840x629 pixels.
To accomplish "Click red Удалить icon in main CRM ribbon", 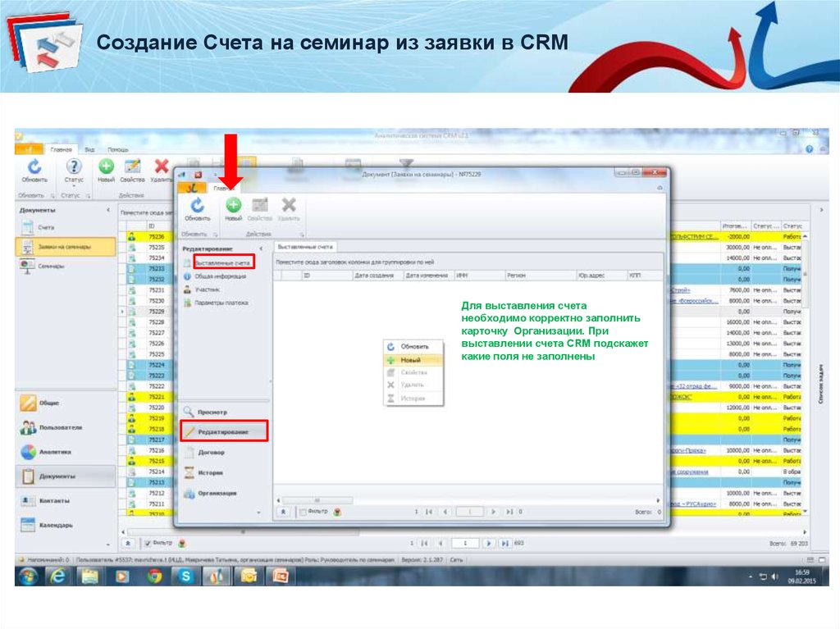I will [x=162, y=166].
